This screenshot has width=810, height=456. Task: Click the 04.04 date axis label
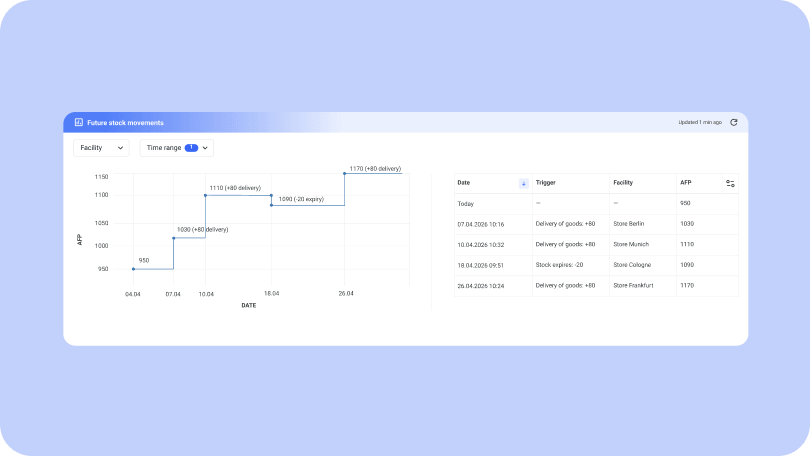[133, 294]
